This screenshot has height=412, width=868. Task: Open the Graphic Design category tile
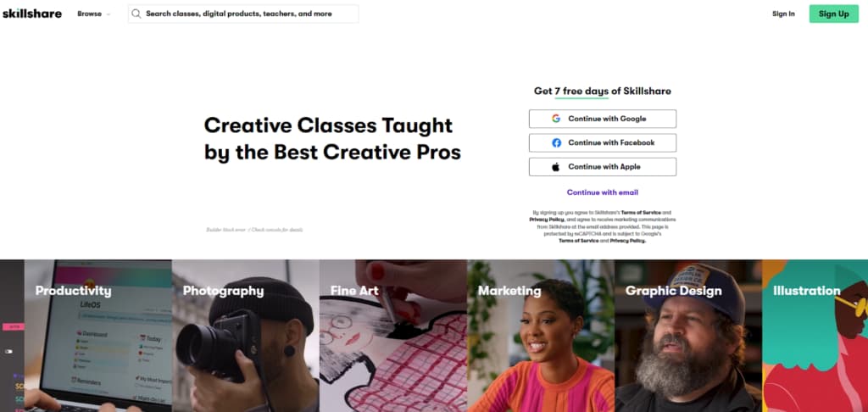[688, 336]
